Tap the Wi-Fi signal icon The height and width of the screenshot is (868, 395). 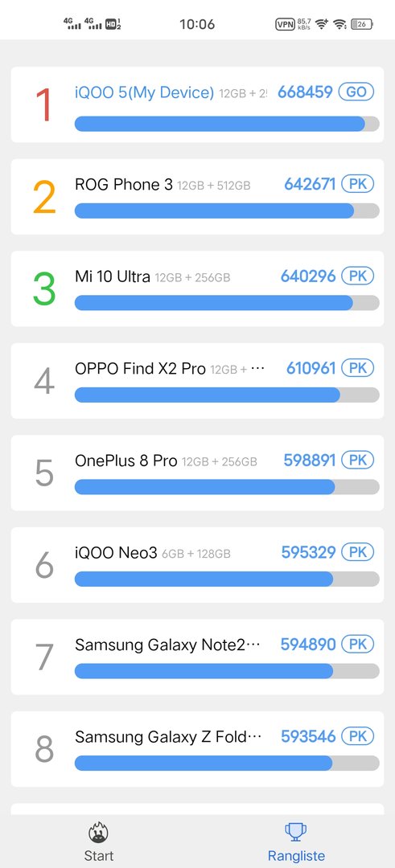click(340, 24)
